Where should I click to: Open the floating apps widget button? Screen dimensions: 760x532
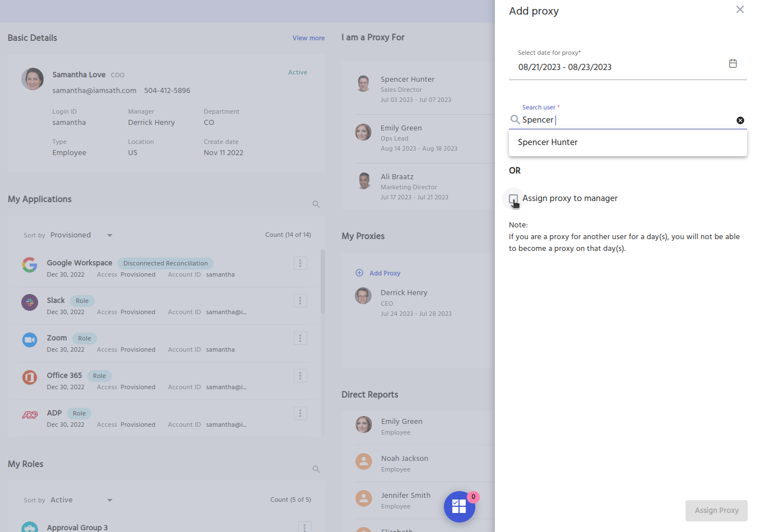click(460, 506)
